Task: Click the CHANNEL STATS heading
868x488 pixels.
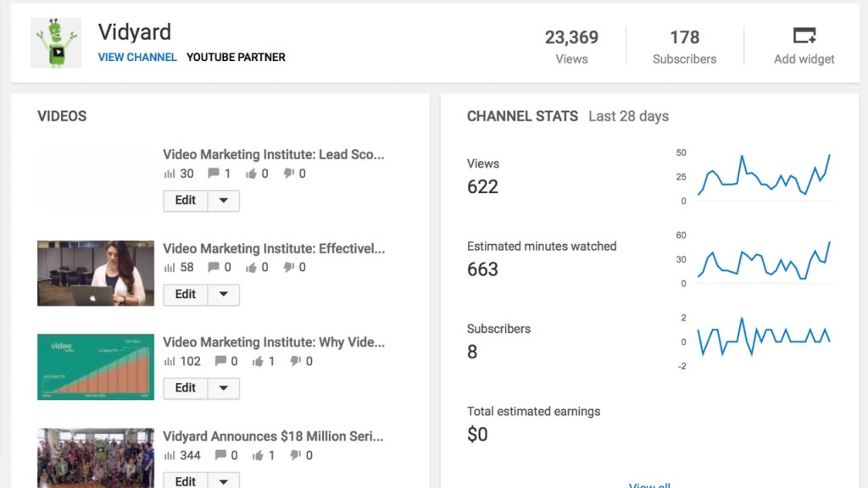Action: click(522, 116)
